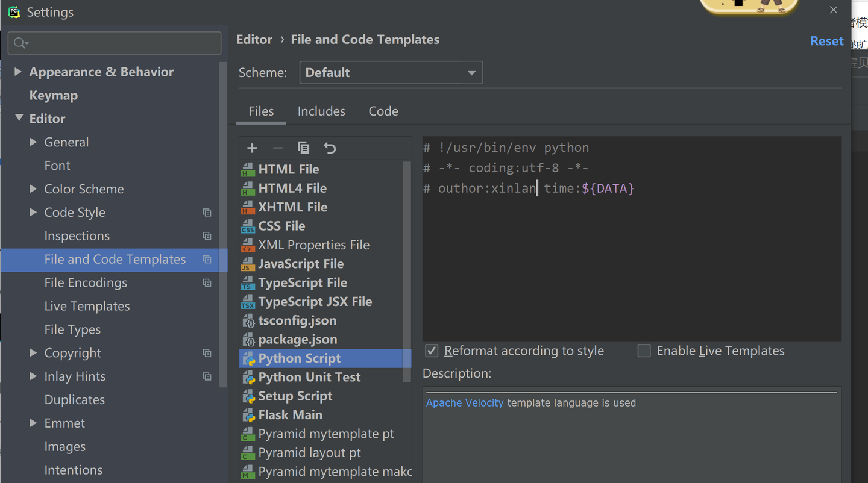The width and height of the screenshot is (868, 483).
Task: Select the CSS File template icon
Action: click(248, 226)
